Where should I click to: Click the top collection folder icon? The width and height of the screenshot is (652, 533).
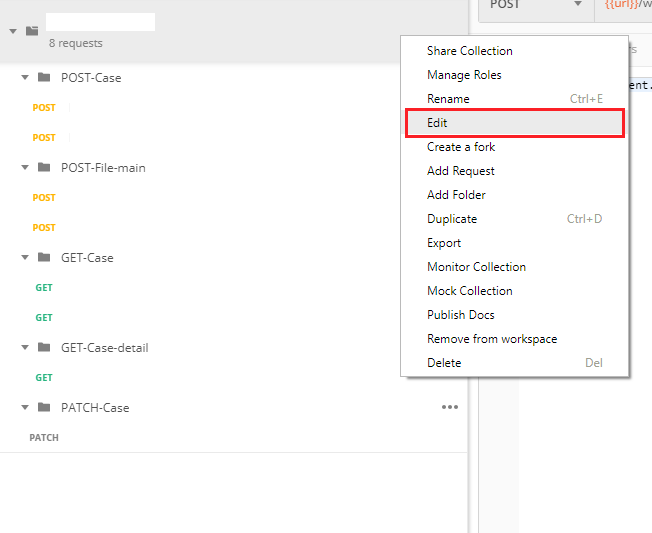(x=32, y=31)
